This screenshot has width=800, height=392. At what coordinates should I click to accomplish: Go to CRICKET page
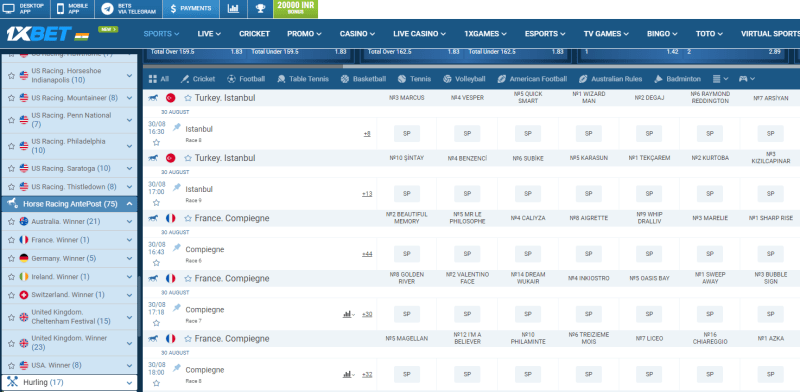254,34
